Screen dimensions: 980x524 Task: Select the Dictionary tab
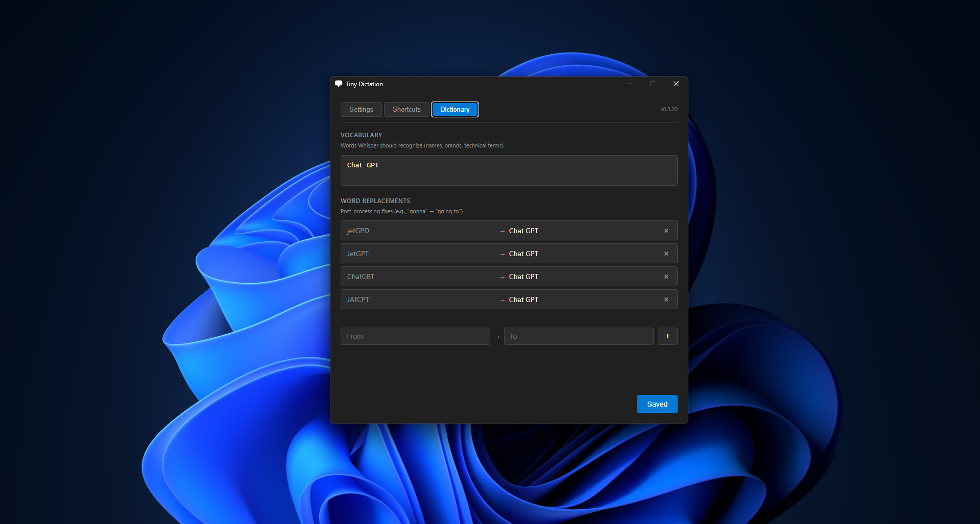pos(455,109)
